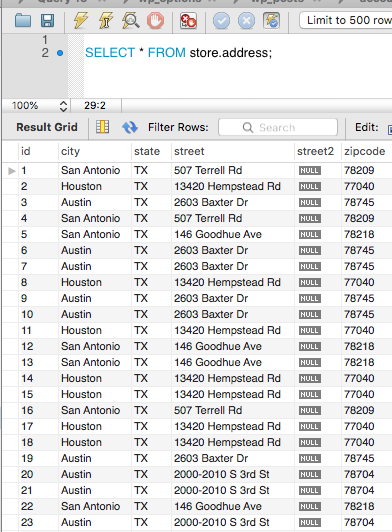Select id cell 10
This screenshot has width=392, height=532.
[x=38, y=314]
